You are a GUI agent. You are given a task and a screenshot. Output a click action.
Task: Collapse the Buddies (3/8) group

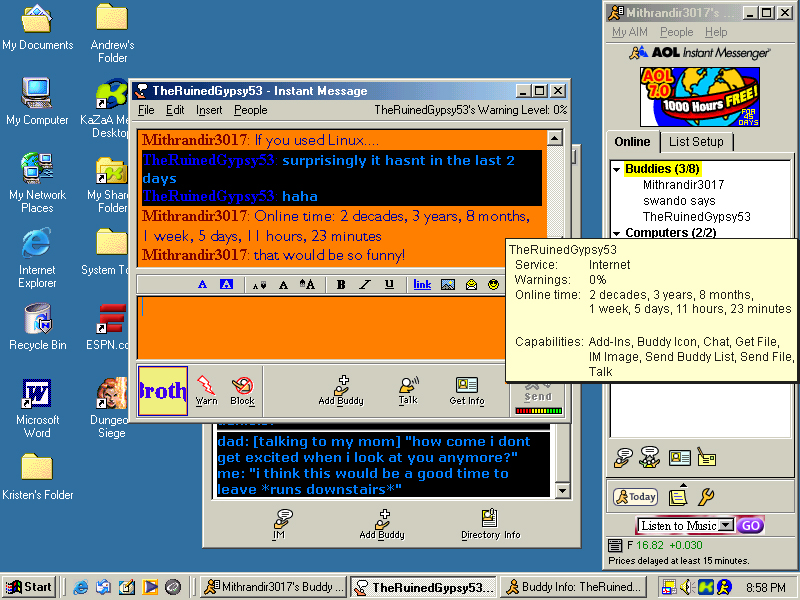616,169
